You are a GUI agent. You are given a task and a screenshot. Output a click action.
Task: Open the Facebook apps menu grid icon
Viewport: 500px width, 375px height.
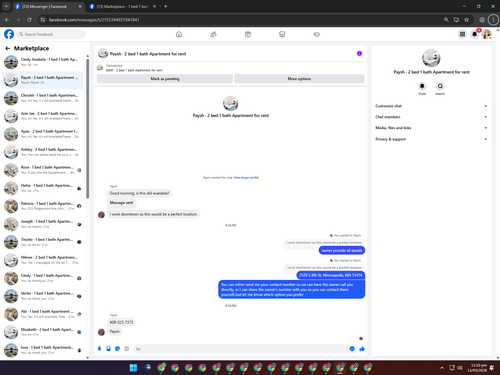pos(462,34)
